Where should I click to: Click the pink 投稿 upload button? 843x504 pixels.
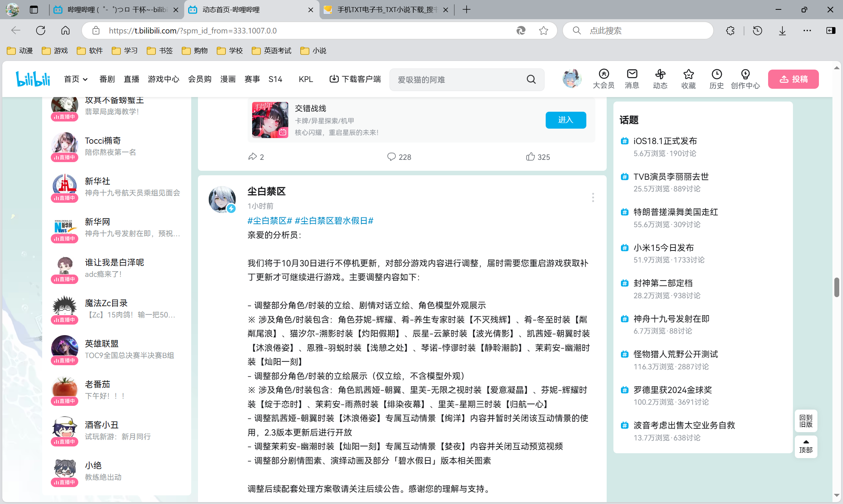(x=793, y=79)
